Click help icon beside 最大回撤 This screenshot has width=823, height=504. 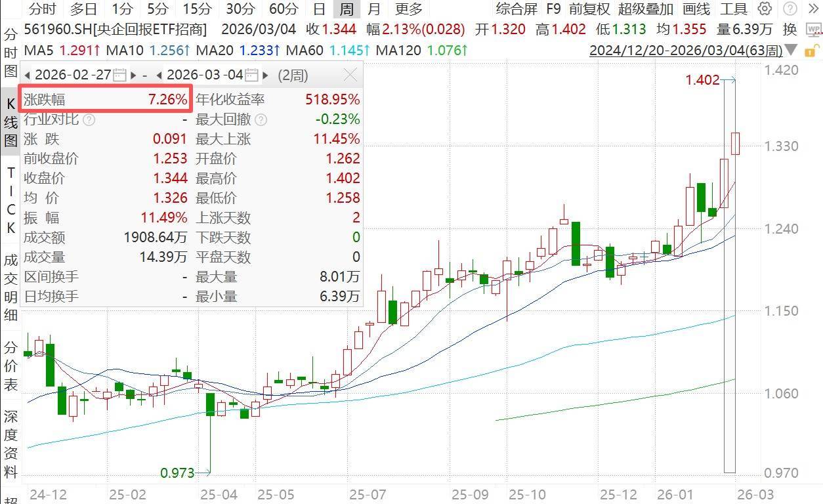(261, 119)
